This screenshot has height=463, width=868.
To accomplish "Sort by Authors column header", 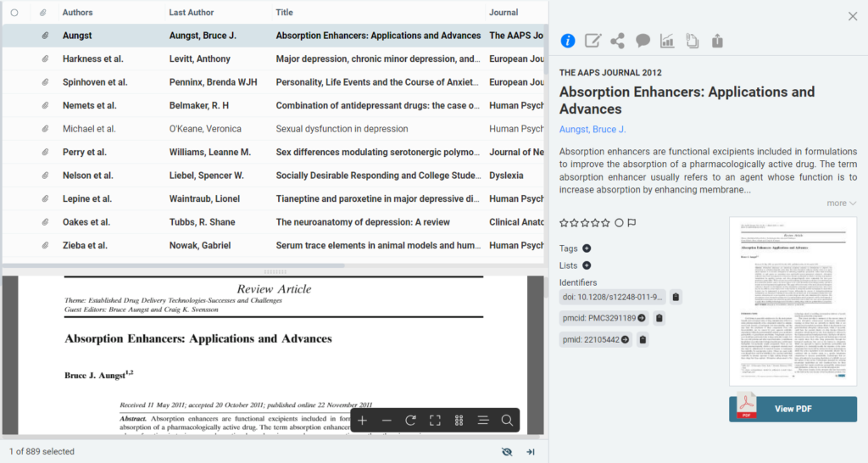I will point(77,12).
